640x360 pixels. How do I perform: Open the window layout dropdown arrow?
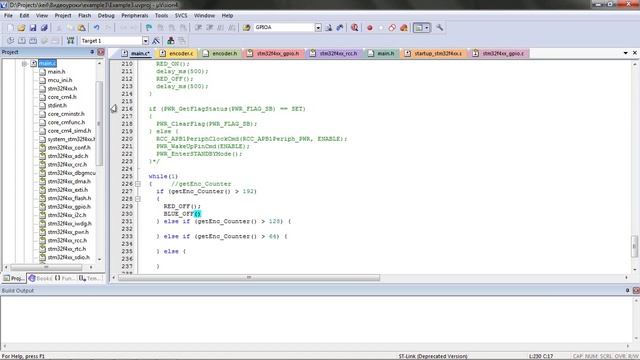click(427, 28)
